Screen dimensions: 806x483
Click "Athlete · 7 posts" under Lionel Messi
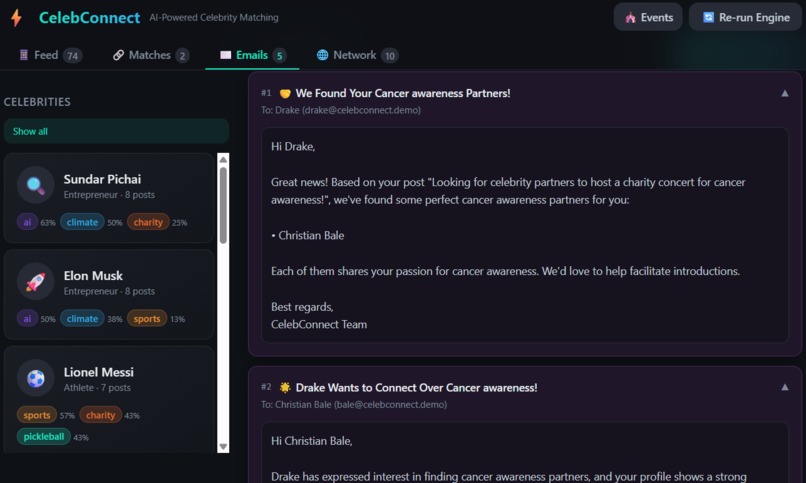(97, 388)
